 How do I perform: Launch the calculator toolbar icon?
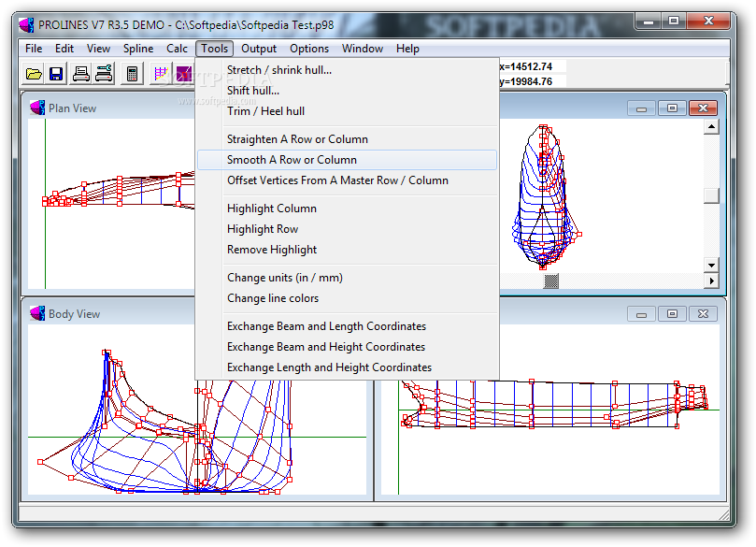click(x=132, y=74)
